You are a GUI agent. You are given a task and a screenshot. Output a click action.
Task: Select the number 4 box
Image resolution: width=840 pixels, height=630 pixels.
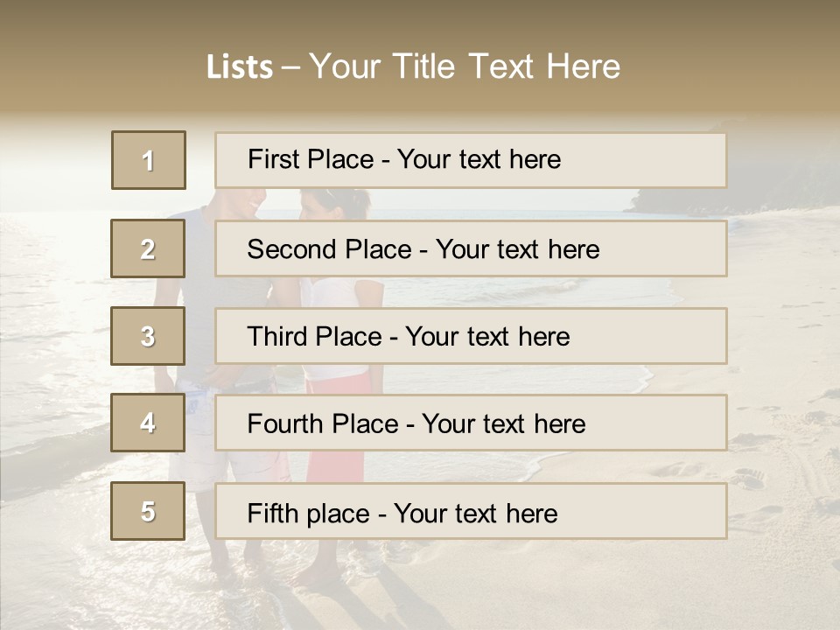pyautogui.click(x=148, y=423)
